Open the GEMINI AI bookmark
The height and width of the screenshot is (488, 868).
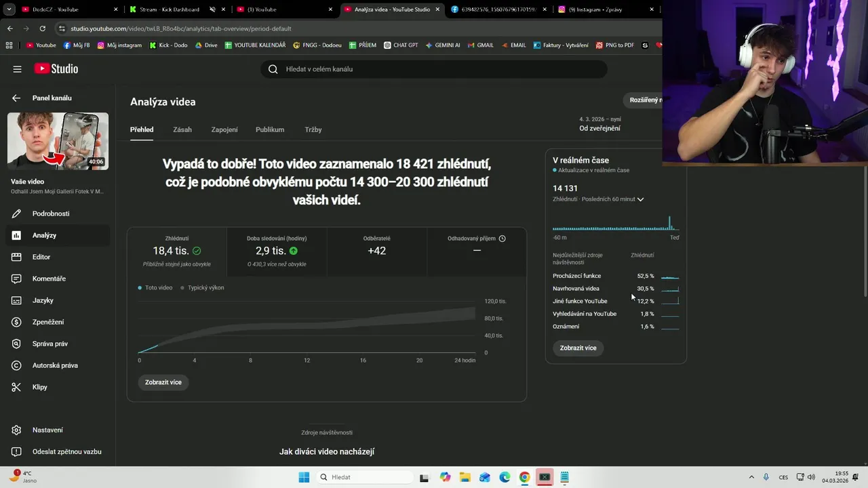pos(443,45)
